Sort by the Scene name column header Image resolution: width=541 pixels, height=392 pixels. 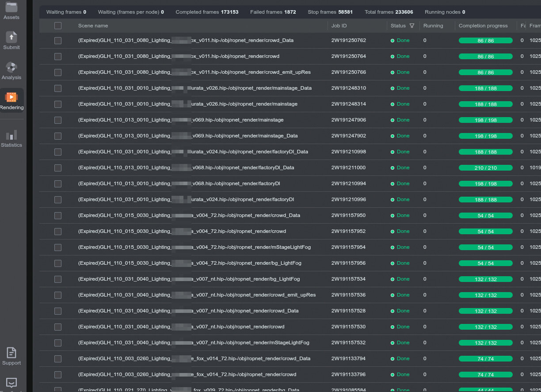(93, 26)
